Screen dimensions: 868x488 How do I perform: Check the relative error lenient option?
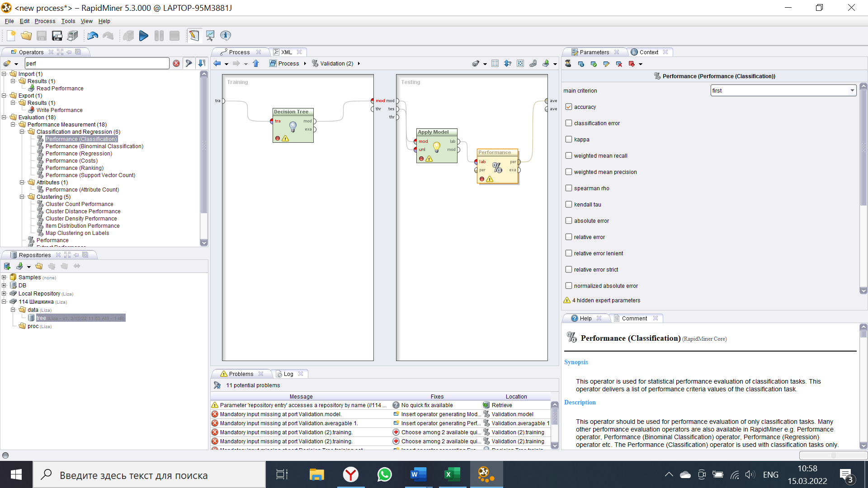click(x=569, y=253)
